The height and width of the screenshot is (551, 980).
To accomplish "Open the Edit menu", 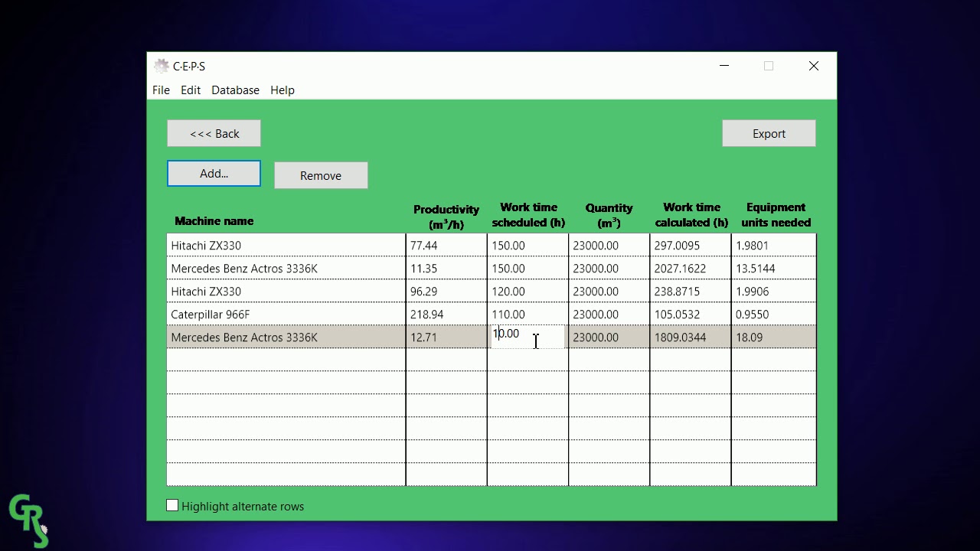I will click(191, 90).
